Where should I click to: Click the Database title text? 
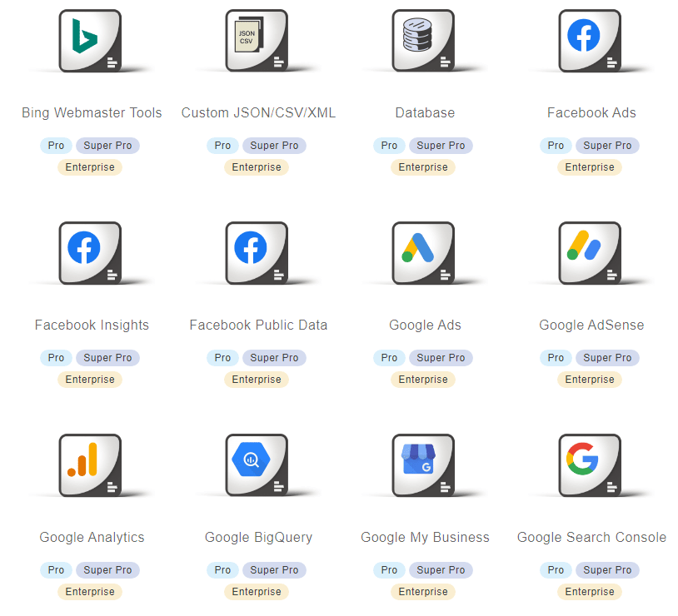click(x=425, y=113)
